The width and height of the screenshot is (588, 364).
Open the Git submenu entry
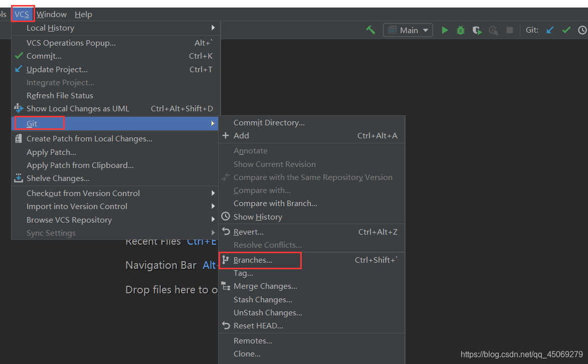coord(115,123)
